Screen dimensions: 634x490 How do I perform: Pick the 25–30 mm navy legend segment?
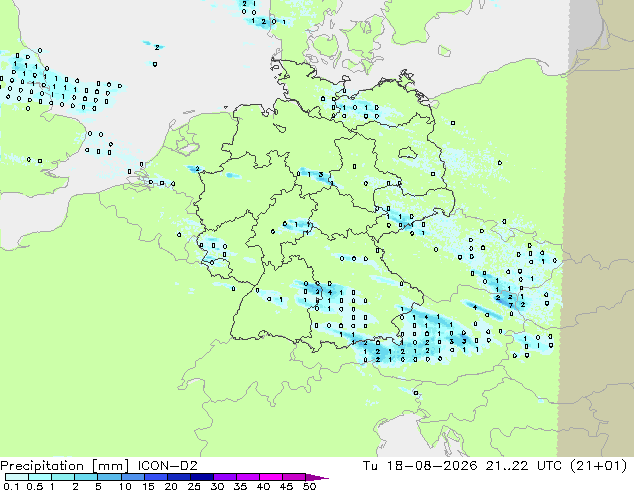201,477
